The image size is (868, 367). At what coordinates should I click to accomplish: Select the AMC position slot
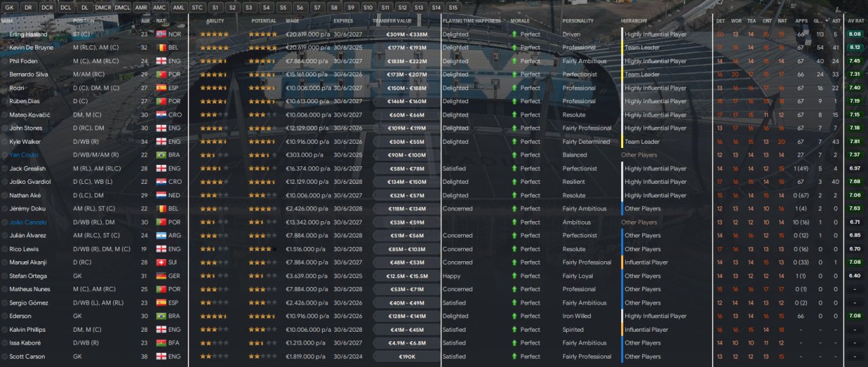point(159,7)
